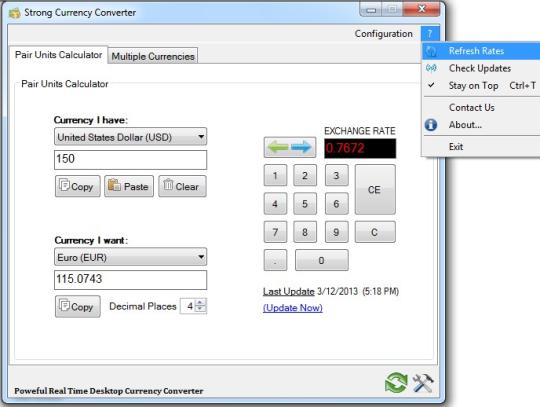Select Contact Us menu entry
Viewport: 540px width, 407px height.
(x=482, y=107)
